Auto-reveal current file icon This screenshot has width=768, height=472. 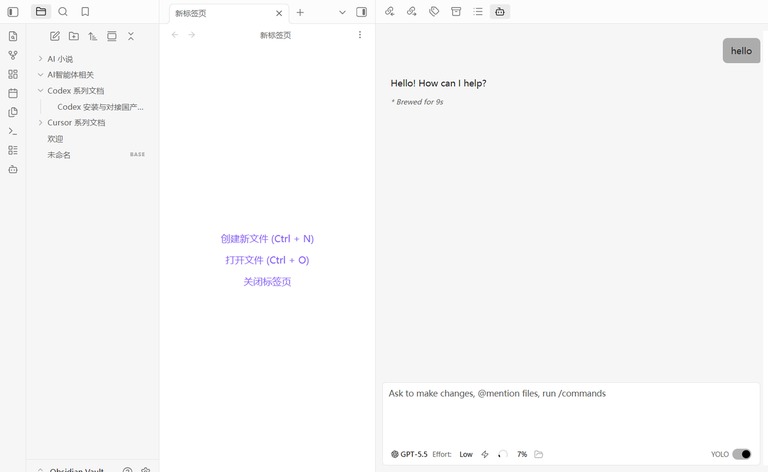(112, 36)
